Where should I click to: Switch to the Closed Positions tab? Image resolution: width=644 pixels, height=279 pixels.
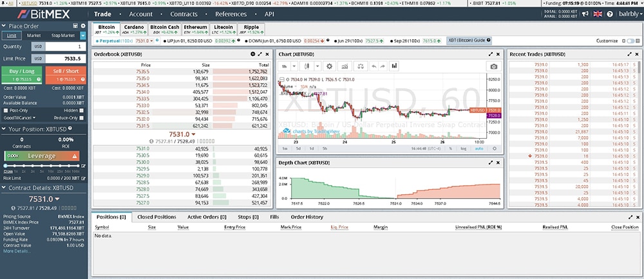click(156, 217)
